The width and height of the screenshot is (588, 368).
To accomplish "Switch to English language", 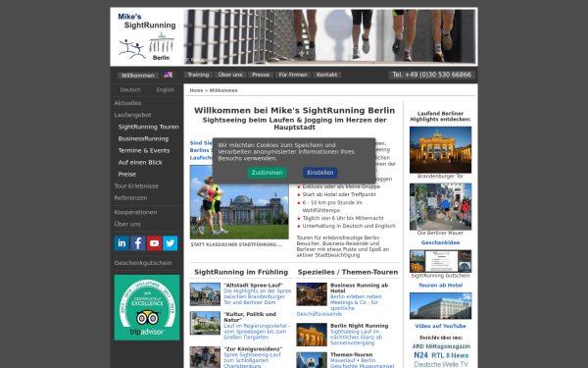I will click(x=166, y=89).
